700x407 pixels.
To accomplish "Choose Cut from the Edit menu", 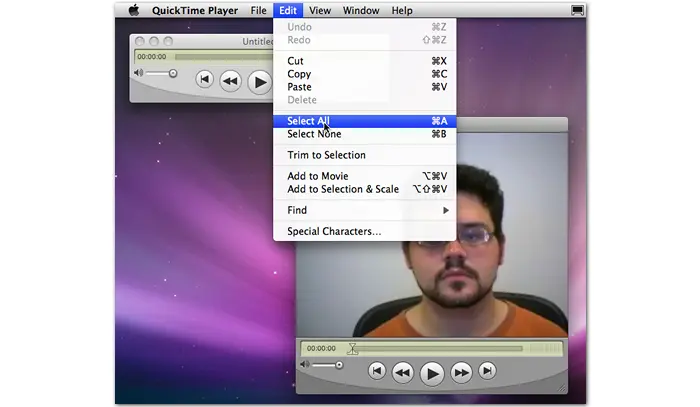I will (365, 61).
